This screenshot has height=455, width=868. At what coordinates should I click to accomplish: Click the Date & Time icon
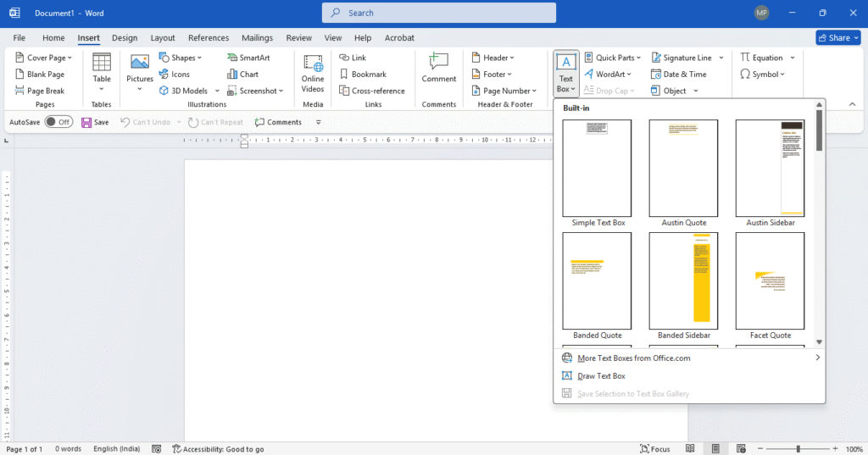point(657,75)
